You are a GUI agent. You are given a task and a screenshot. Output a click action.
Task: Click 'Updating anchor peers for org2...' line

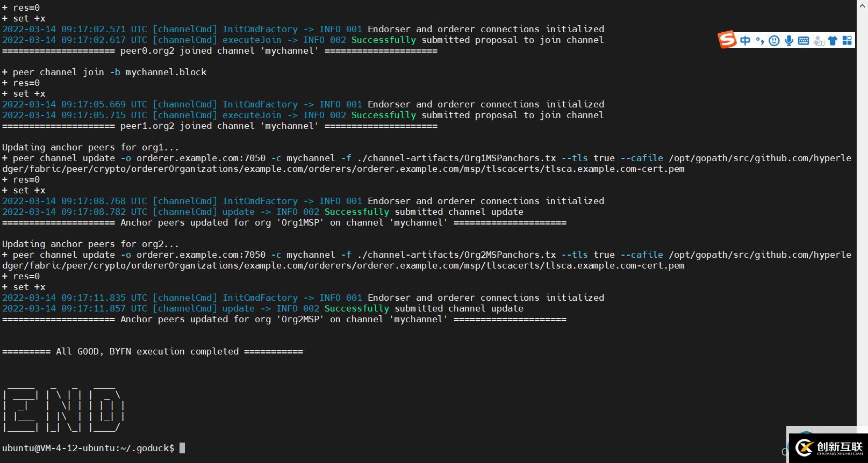pyautogui.click(x=90, y=244)
